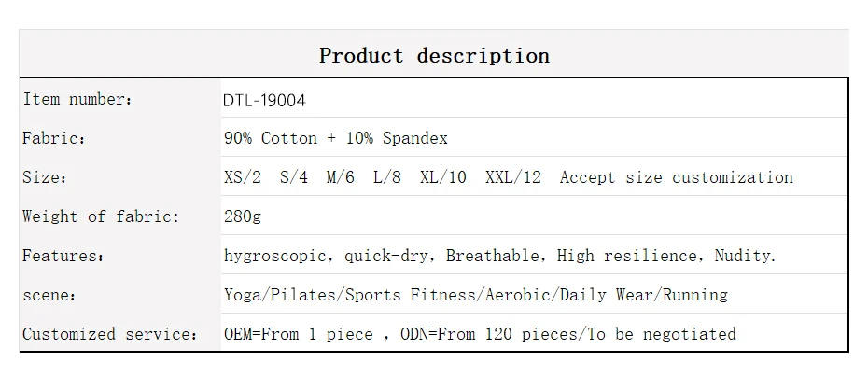The width and height of the screenshot is (868, 377).
Task: Click the 280g weight value
Action: point(242,216)
